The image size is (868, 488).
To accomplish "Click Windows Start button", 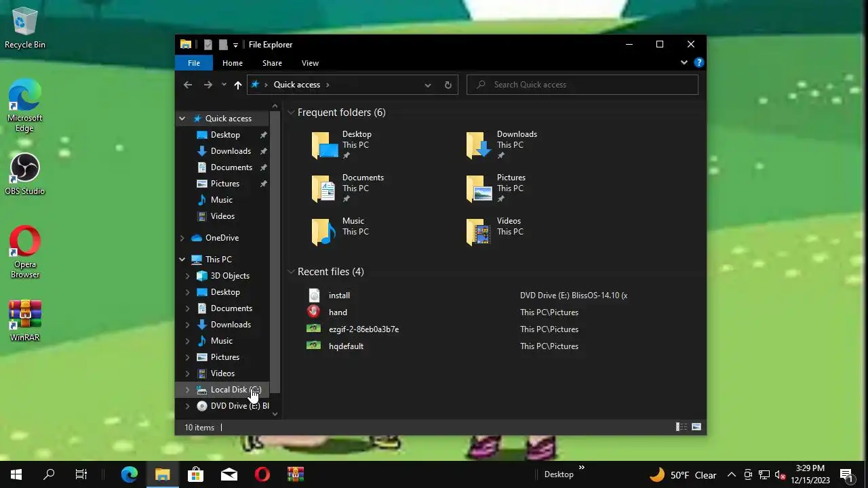I will coord(16,474).
